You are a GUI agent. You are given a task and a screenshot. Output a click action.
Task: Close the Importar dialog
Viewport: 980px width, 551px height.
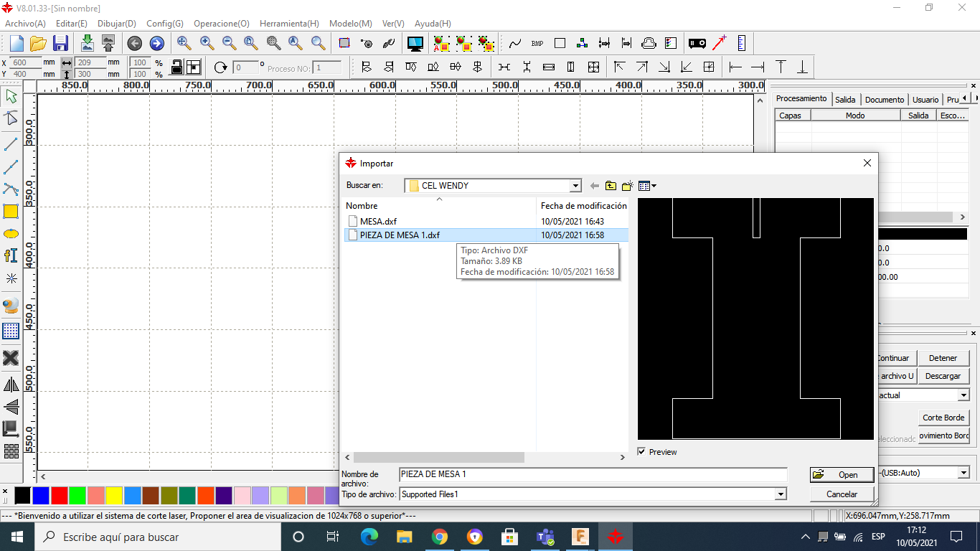(x=867, y=164)
